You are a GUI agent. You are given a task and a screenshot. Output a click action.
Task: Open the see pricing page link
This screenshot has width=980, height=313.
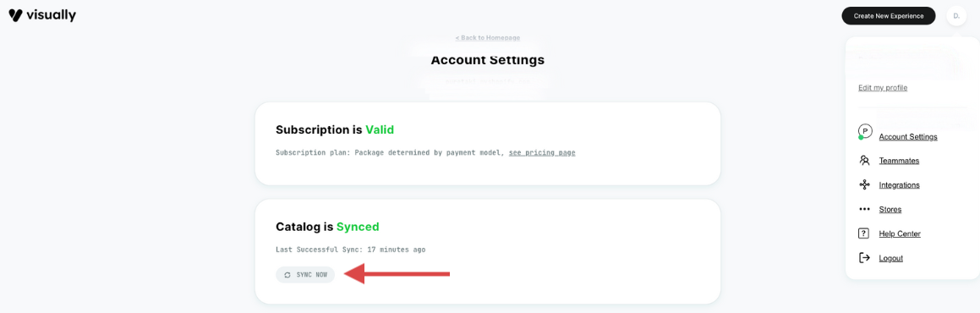pyautogui.click(x=542, y=152)
